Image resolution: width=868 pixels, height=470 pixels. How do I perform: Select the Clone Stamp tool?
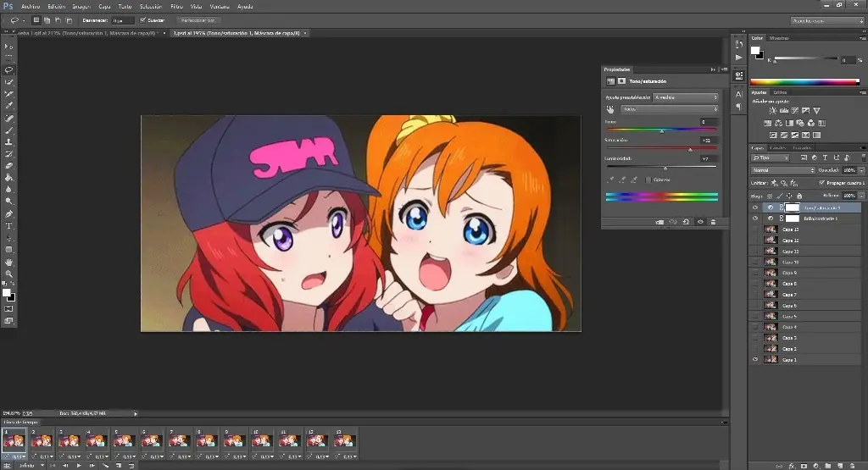pyautogui.click(x=9, y=142)
